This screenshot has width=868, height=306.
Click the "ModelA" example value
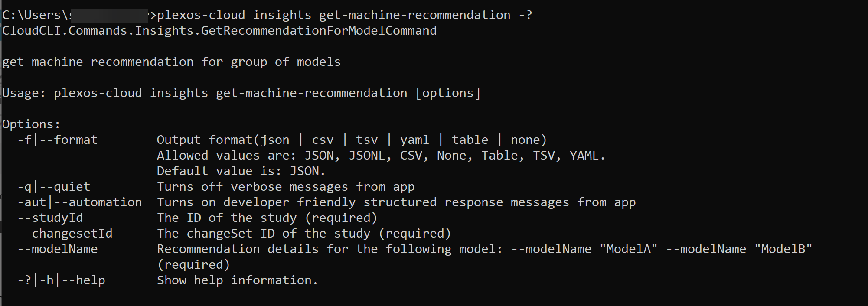[x=628, y=249]
